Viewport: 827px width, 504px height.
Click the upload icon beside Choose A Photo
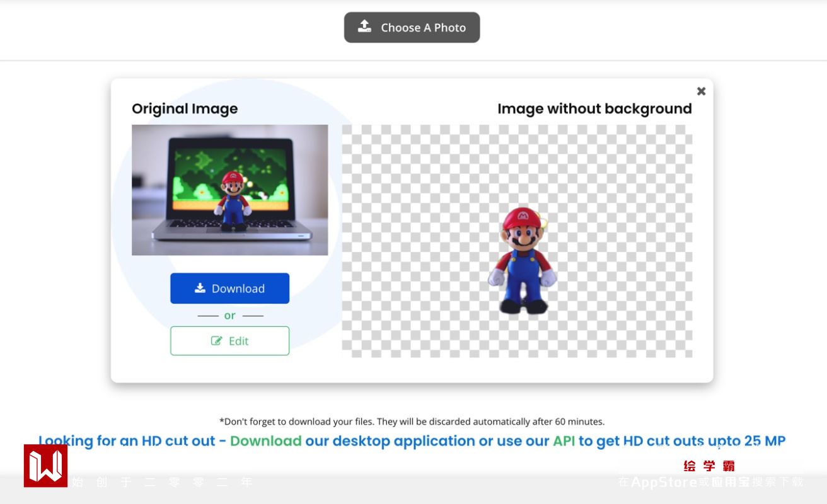364,26
